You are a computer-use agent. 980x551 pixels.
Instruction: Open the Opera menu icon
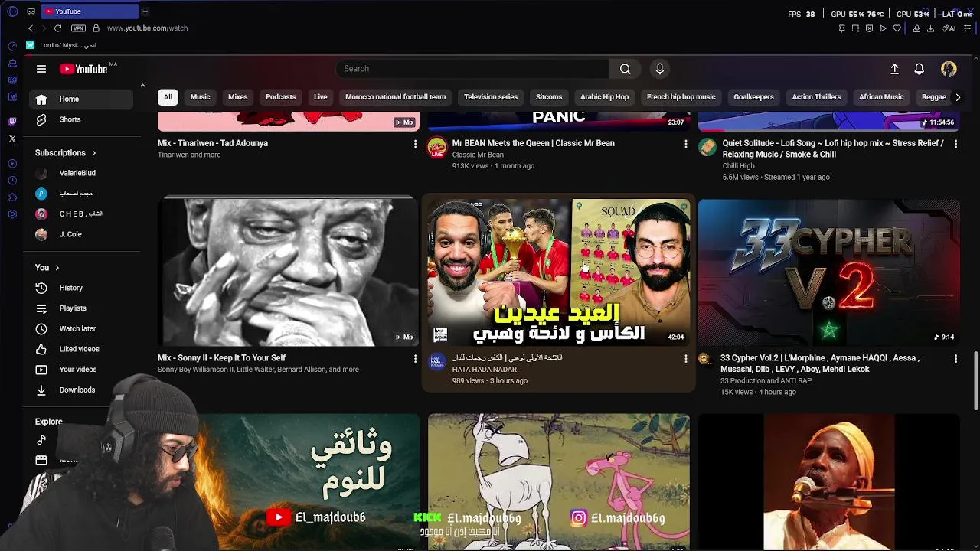tap(12, 11)
